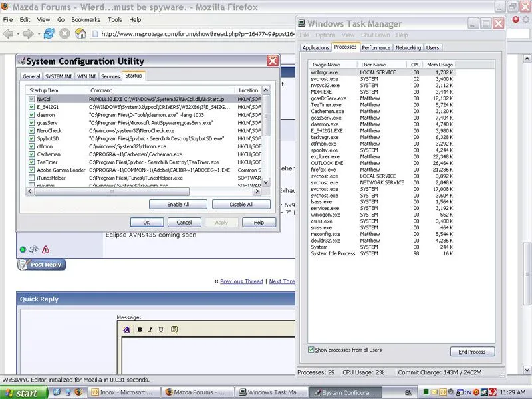This screenshot has height=399, width=532.
Task: Follow the Previous Thread link
Action: 241,281
